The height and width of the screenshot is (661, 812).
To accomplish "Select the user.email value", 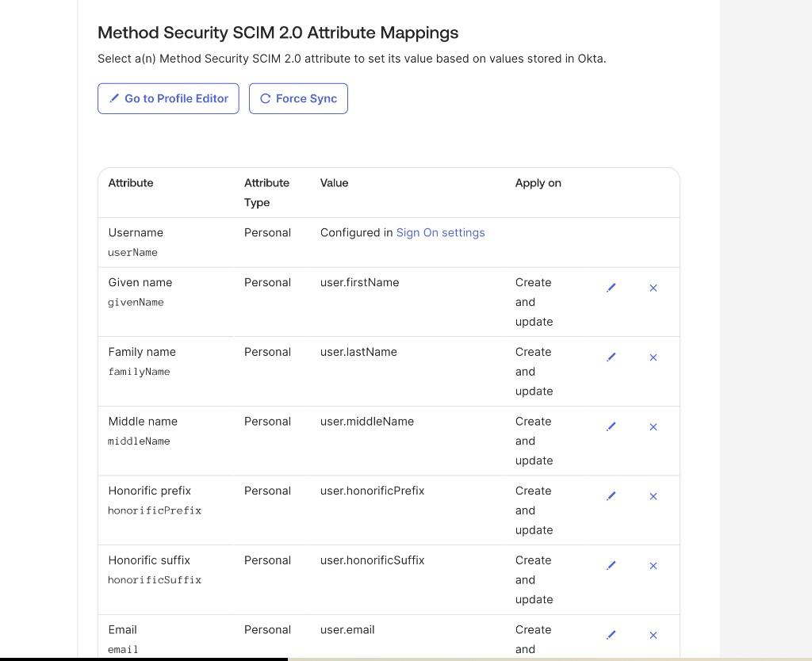I will pyautogui.click(x=347, y=629).
